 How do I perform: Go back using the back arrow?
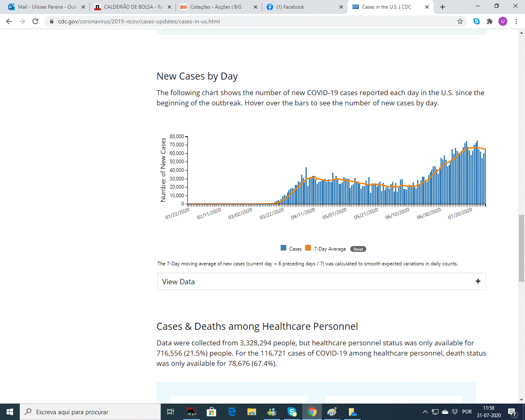[9, 21]
